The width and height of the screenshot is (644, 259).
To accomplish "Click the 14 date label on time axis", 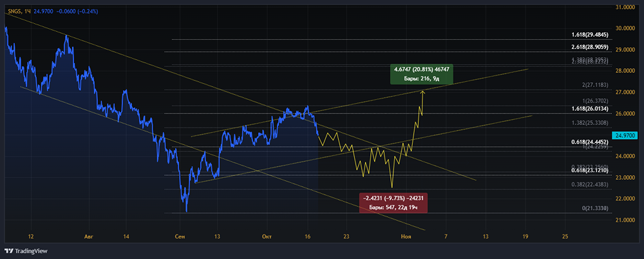I will coord(126,237).
